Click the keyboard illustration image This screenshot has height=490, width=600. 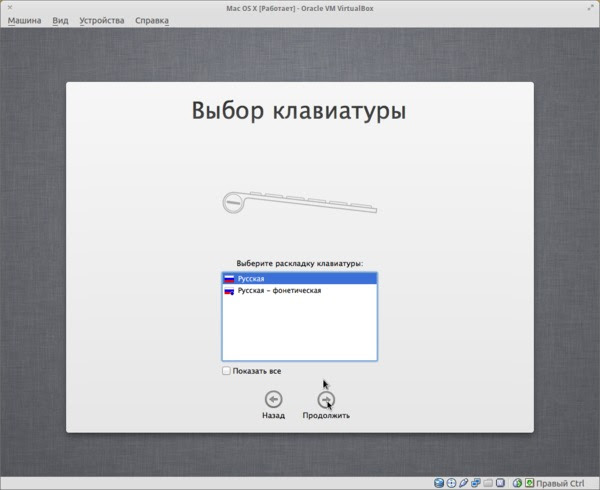click(x=300, y=202)
